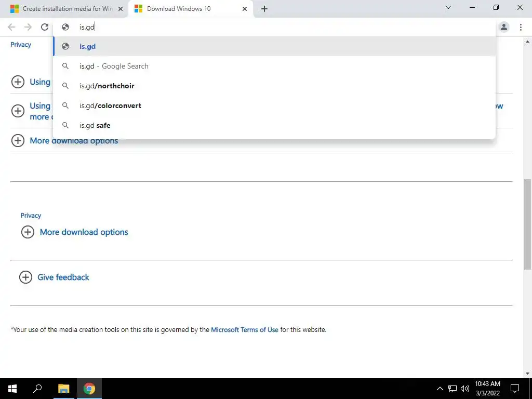Click the scrollbar down arrow
Viewport: 532px width, 399px height.
pos(528,374)
